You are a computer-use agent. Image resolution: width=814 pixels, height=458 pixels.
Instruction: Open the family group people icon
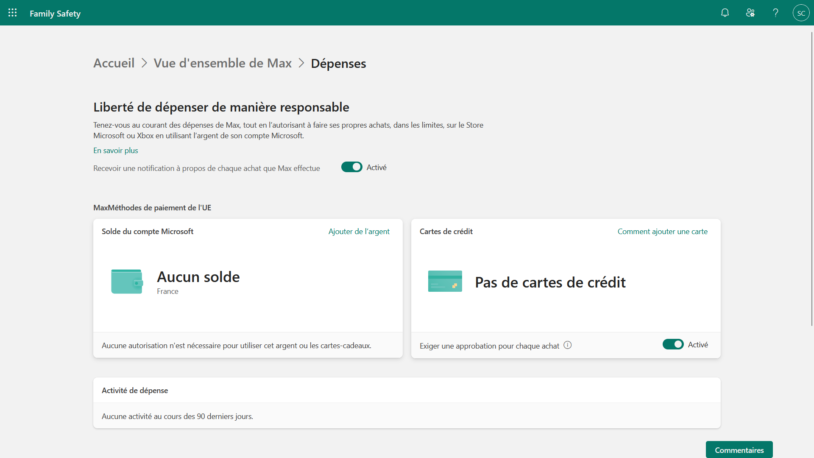tap(750, 13)
